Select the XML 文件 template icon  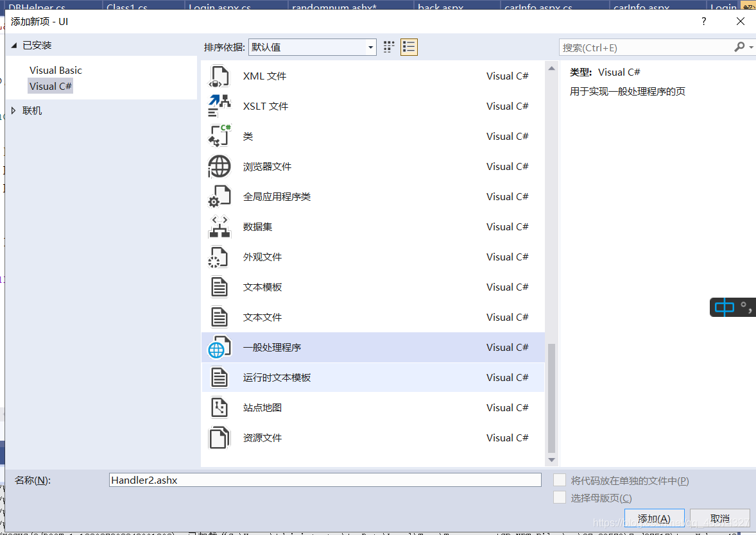[219, 76]
